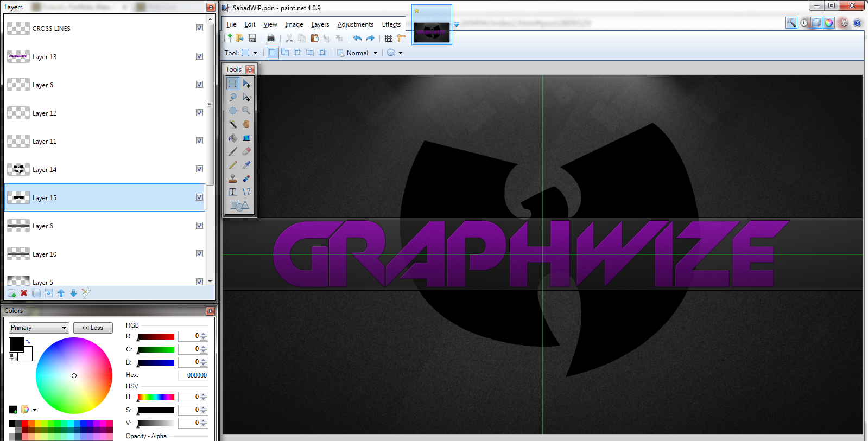Image resolution: width=868 pixels, height=441 pixels.
Task: Move the layer down with blue arrow
Action: pyautogui.click(x=73, y=293)
